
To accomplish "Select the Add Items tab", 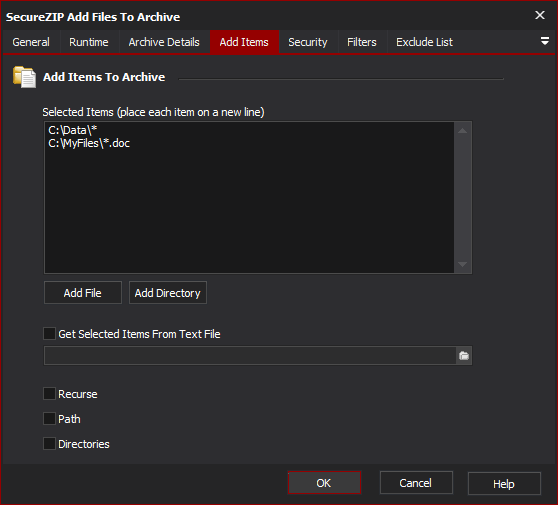I will 244,42.
